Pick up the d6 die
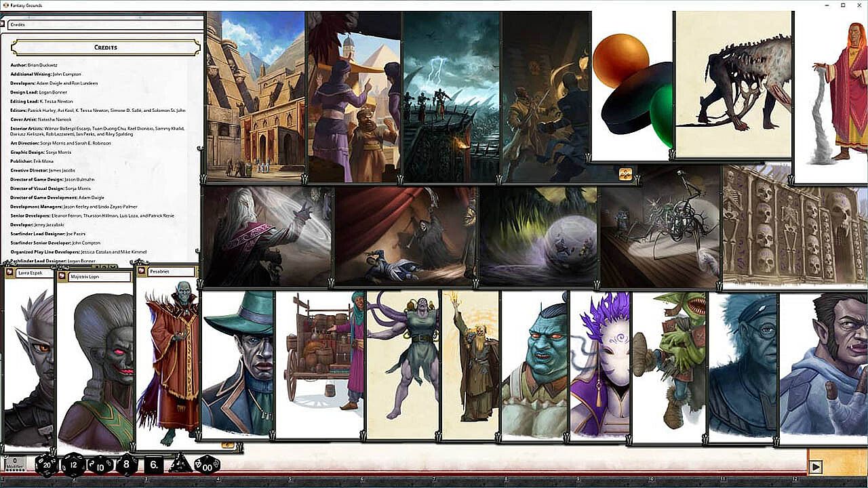868x488 pixels. pyautogui.click(x=154, y=465)
